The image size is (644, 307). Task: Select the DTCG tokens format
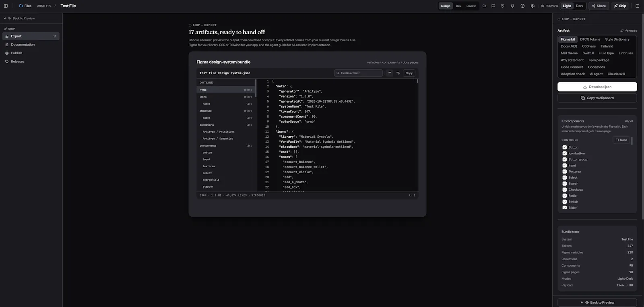pyautogui.click(x=590, y=39)
